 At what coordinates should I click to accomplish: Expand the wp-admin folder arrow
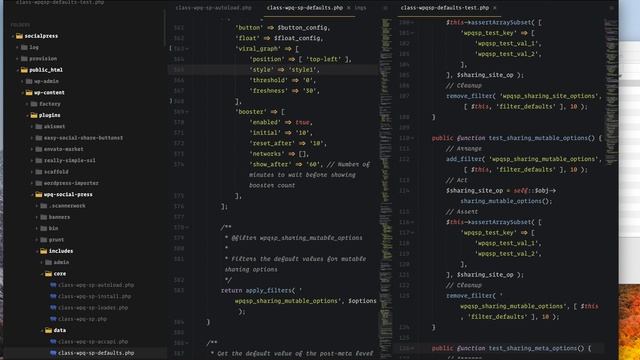click(x=22, y=81)
